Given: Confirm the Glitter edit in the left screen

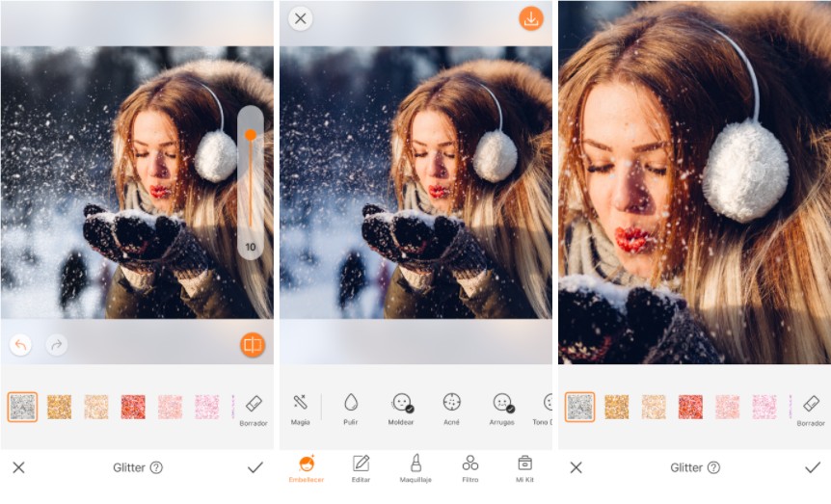Looking at the screenshot, I should [255, 467].
